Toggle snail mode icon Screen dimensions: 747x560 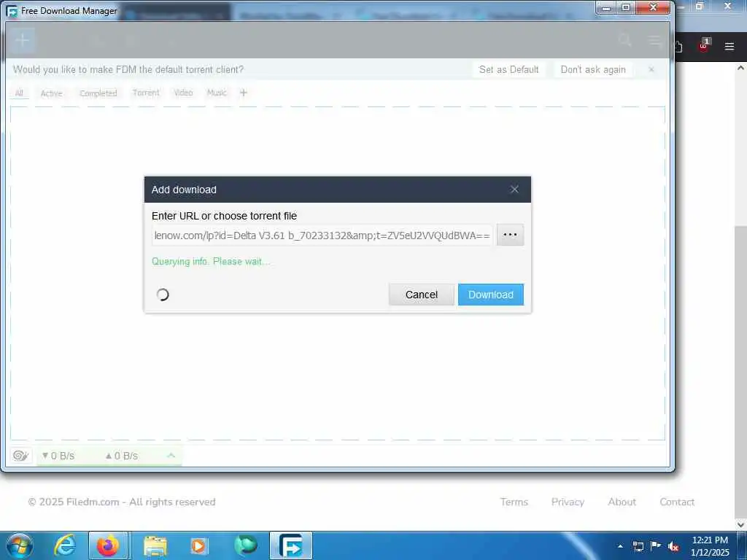pyautogui.click(x=20, y=456)
